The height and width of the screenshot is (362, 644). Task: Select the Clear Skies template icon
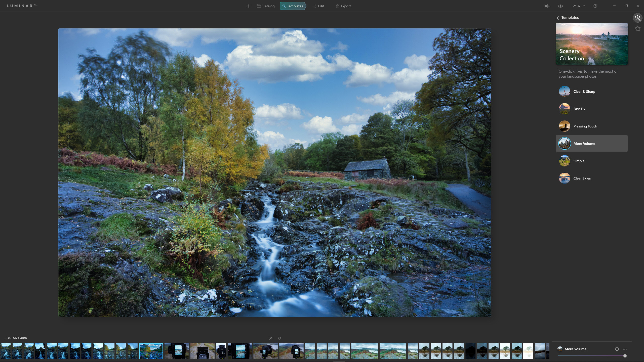pos(565,178)
